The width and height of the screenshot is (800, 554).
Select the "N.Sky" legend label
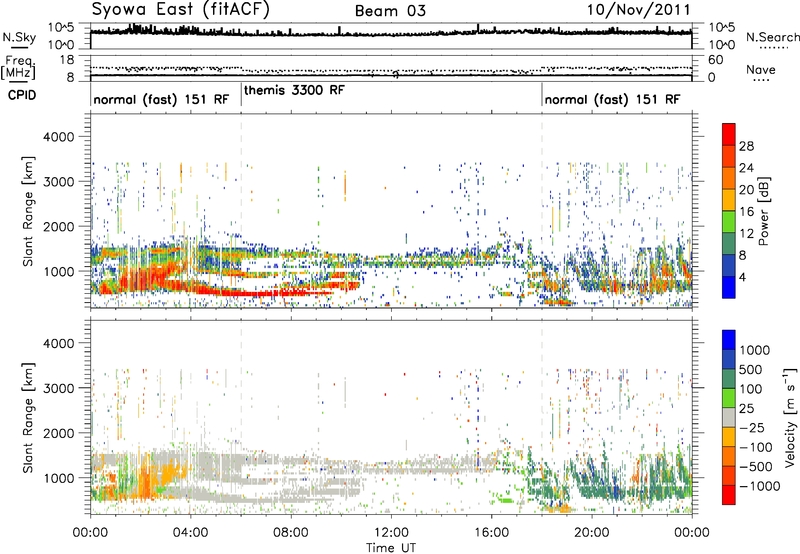[x=19, y=37]
